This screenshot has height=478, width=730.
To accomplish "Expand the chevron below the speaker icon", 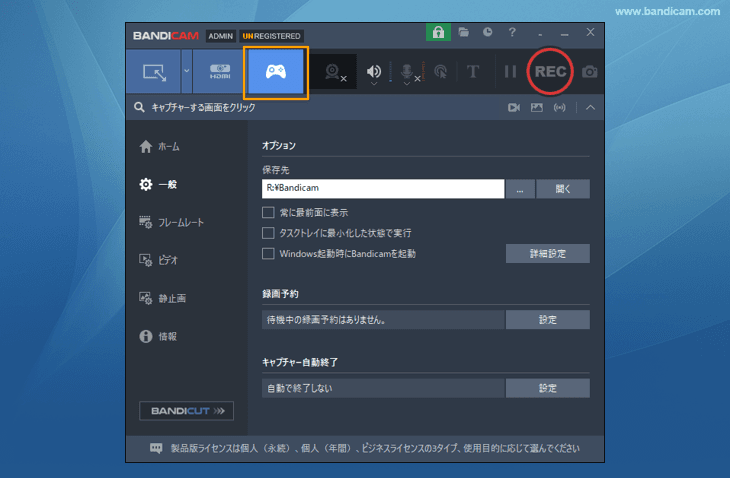I will (x=373, y=84).
